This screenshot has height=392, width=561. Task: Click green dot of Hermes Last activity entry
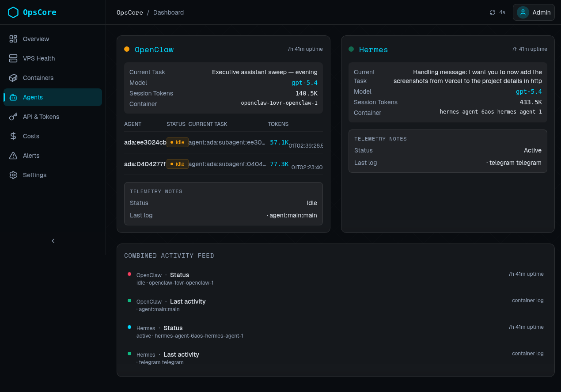tap(129, 354)
